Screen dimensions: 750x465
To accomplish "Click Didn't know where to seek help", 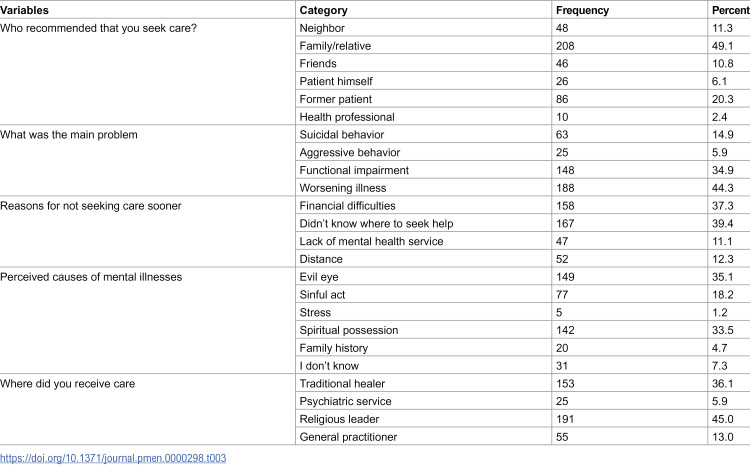I will 376,223.
